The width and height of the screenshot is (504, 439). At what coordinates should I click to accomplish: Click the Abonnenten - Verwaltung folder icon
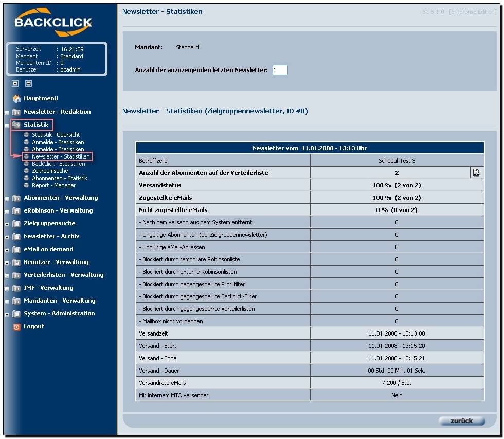[16, 198]
